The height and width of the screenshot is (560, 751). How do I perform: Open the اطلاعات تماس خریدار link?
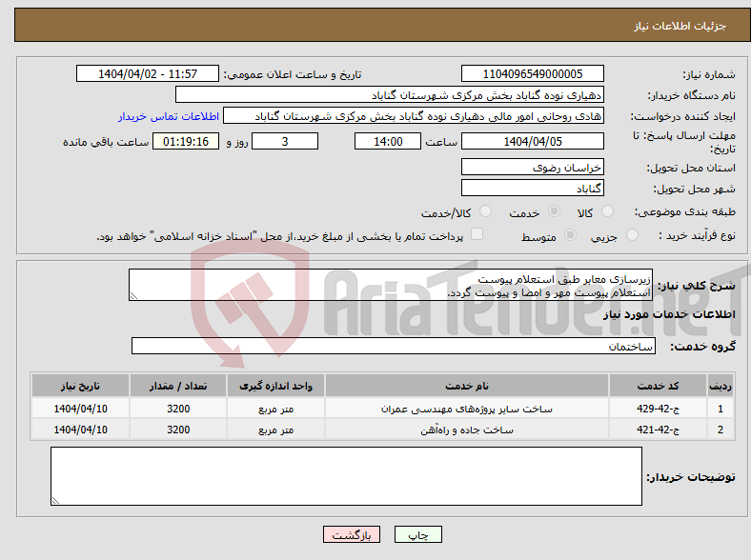(x=169, y=116)
